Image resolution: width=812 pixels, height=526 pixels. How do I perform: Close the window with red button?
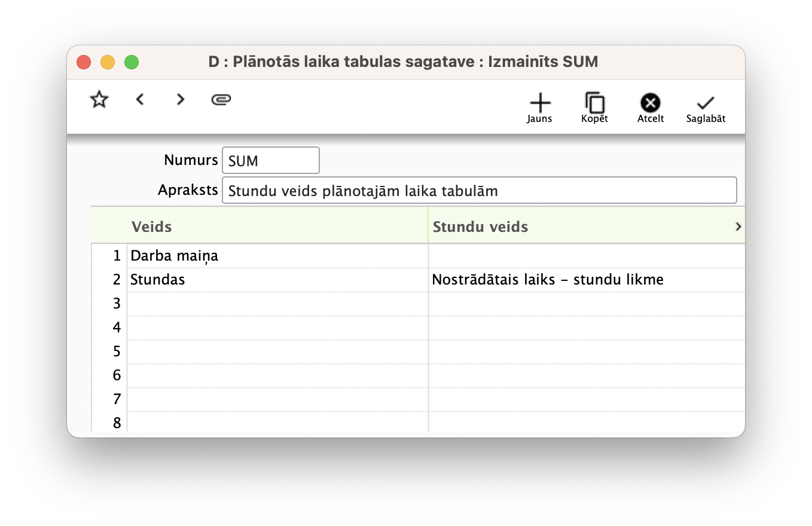(x=84, y=62)
